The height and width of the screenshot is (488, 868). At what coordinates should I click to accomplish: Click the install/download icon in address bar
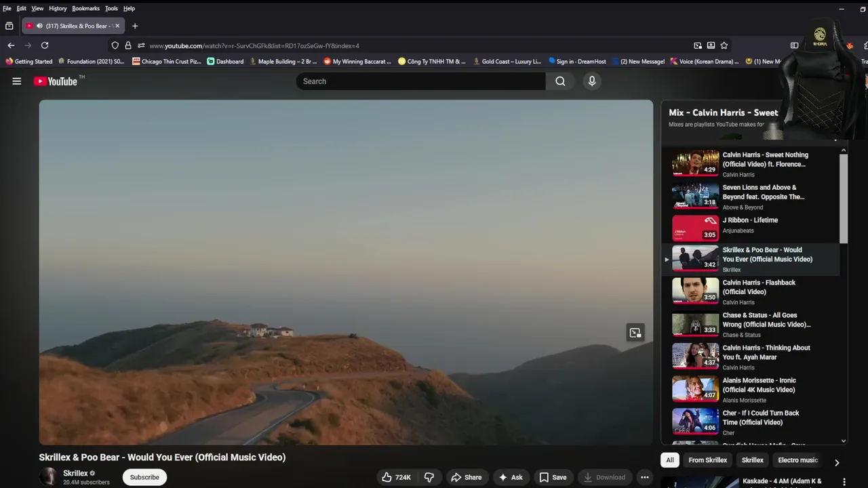click(711, 45)
